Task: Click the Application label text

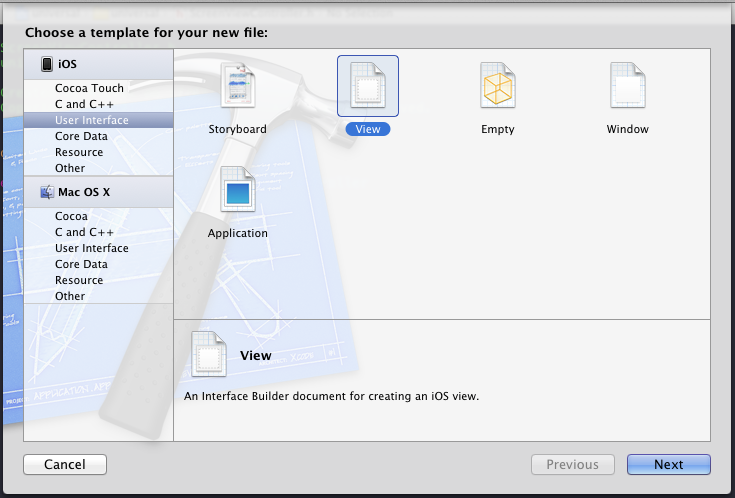Action: (238, 233)
